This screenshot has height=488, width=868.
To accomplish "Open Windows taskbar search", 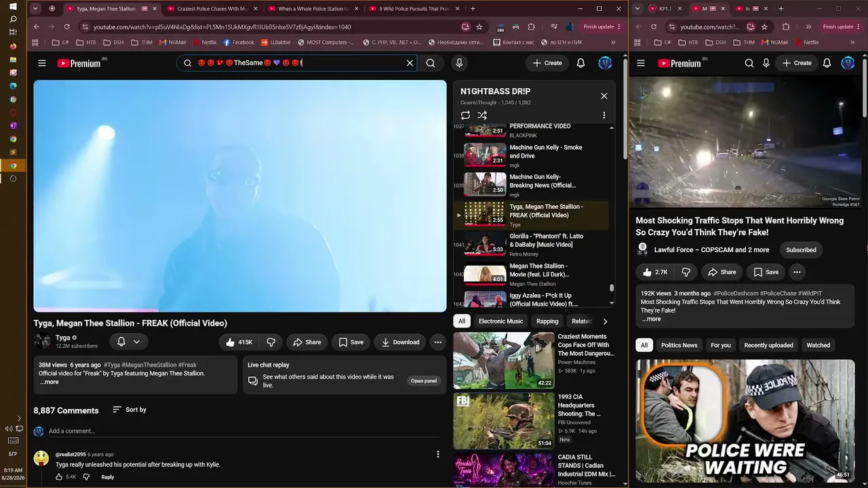I will (x=13, y=20).
